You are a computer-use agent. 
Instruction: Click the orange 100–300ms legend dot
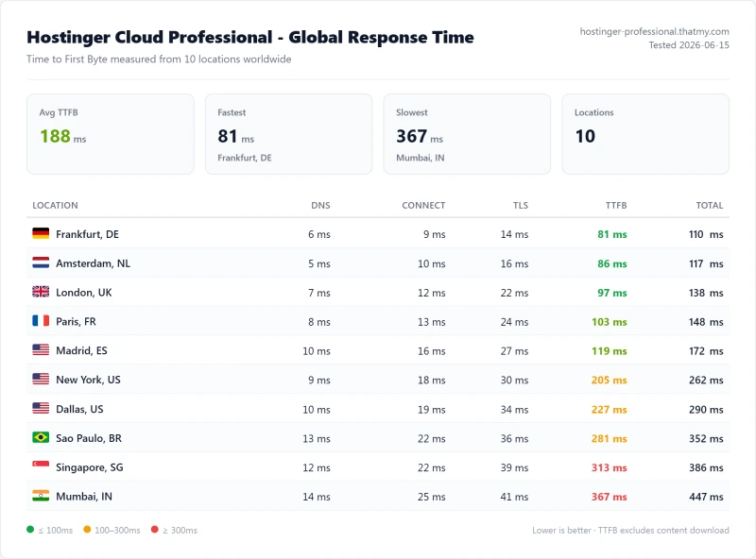click(x=87, y=530)
